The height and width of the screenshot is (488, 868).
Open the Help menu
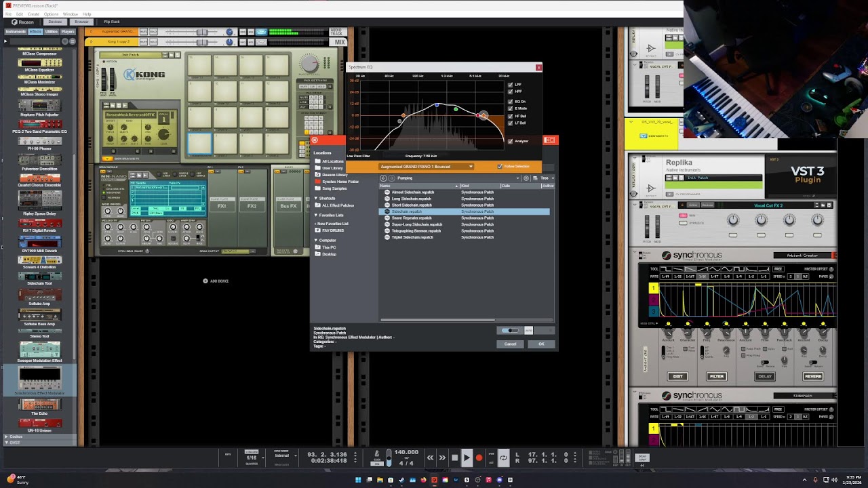[x=87, y=14]
